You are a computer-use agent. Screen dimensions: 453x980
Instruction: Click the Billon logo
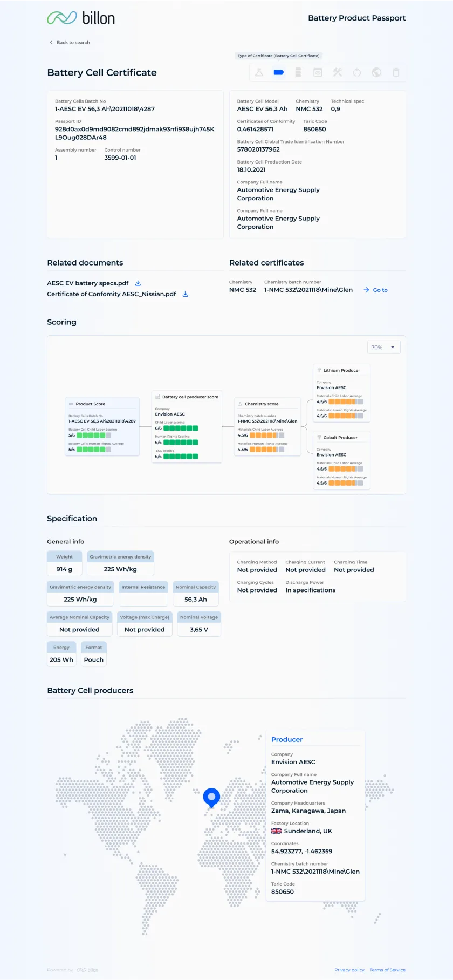point(81,18)
